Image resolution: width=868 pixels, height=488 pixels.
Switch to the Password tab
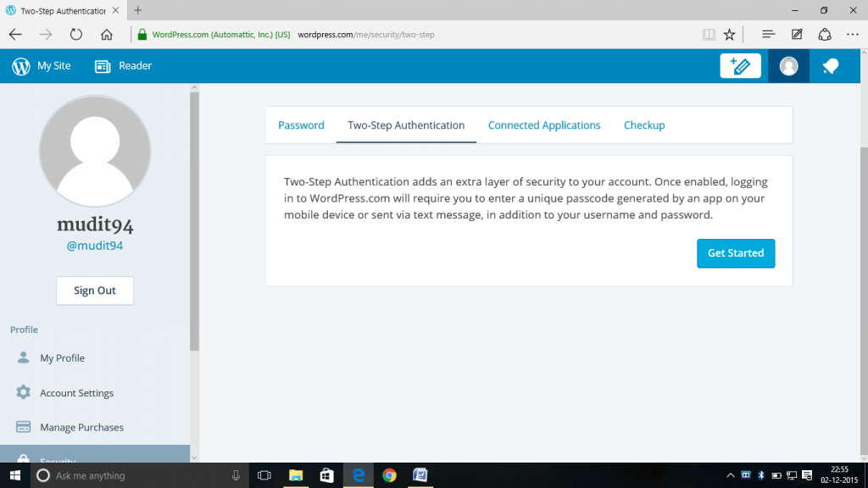tap(301, 125)
